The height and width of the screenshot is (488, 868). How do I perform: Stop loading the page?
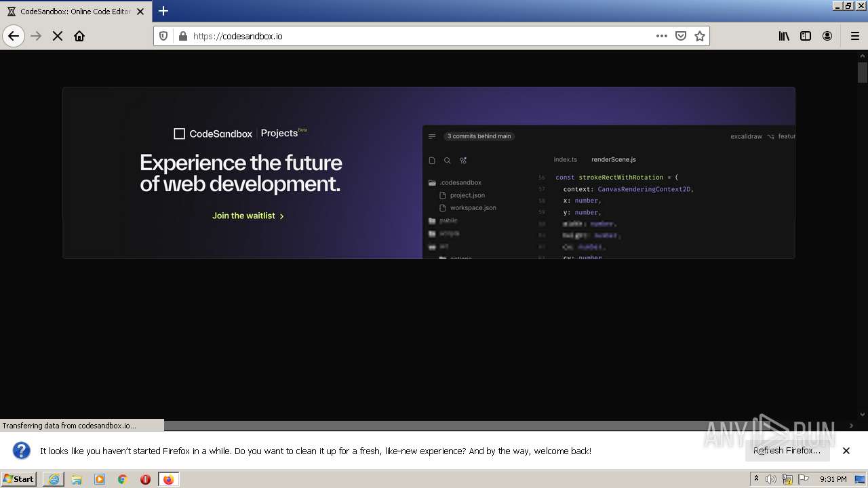click(58, 36)
